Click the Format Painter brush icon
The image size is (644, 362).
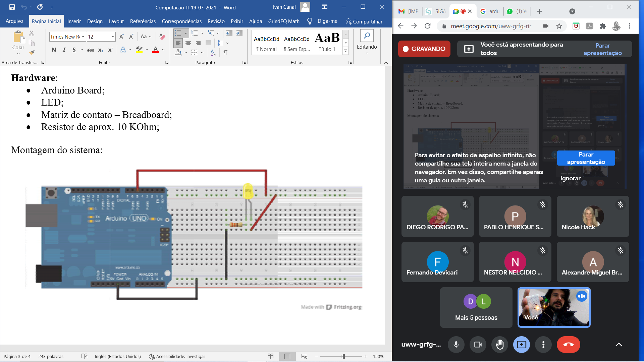click(x=32, y=52)
